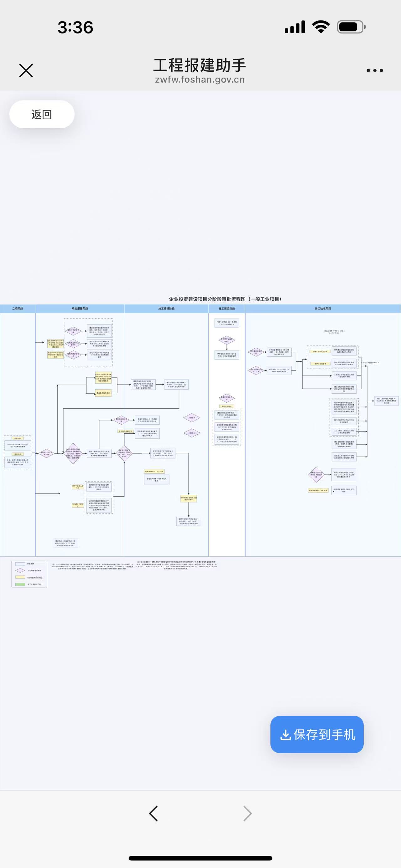This screenshot has width=401, height=868.
Task: Open the three-dot more options menu
Action: 375,70
